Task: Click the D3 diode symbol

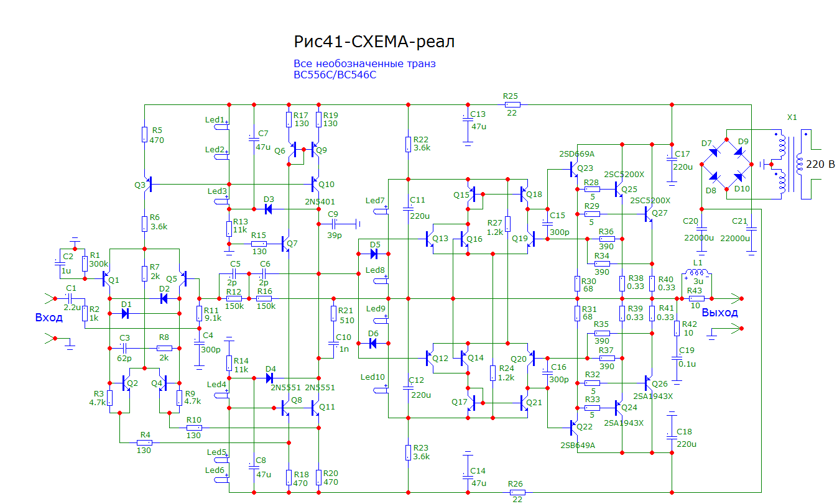Action: pos(269,209)
